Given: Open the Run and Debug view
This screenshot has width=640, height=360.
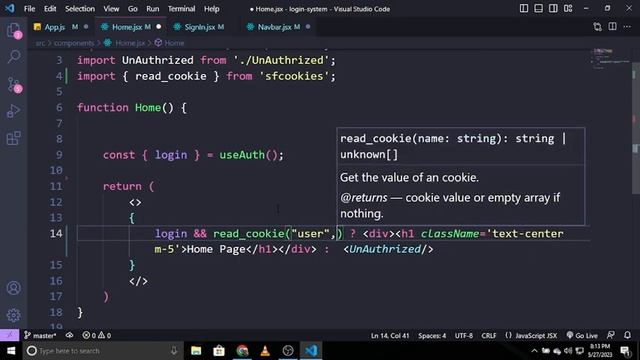Looking at the screenshot, I should (x=13, y=111).
